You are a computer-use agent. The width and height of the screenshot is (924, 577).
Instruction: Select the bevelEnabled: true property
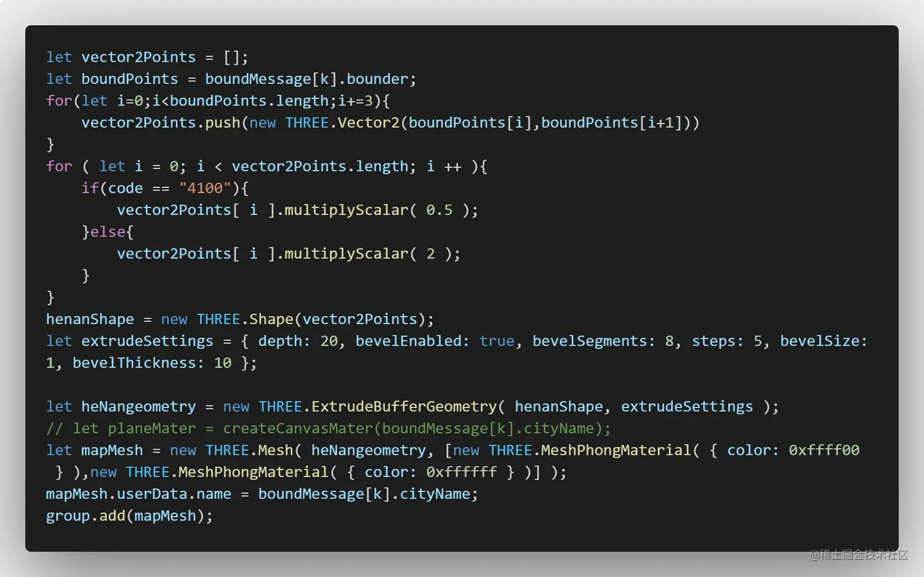point(429,340)
